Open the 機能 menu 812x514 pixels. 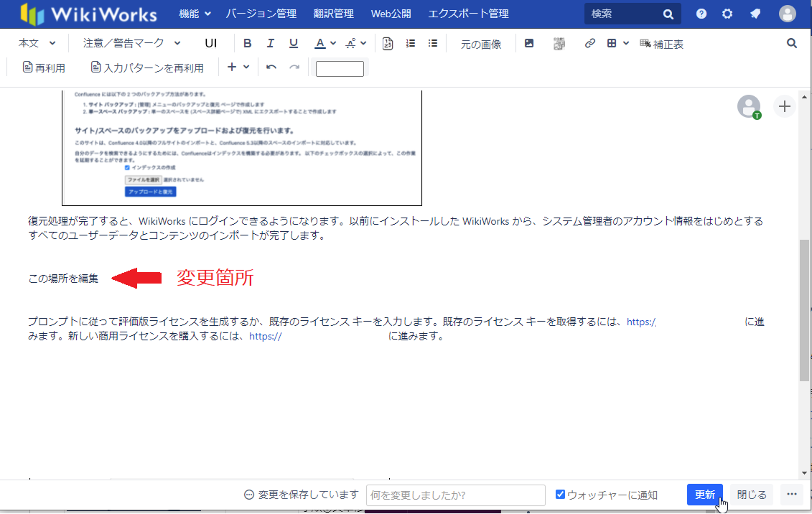(195, 14)
